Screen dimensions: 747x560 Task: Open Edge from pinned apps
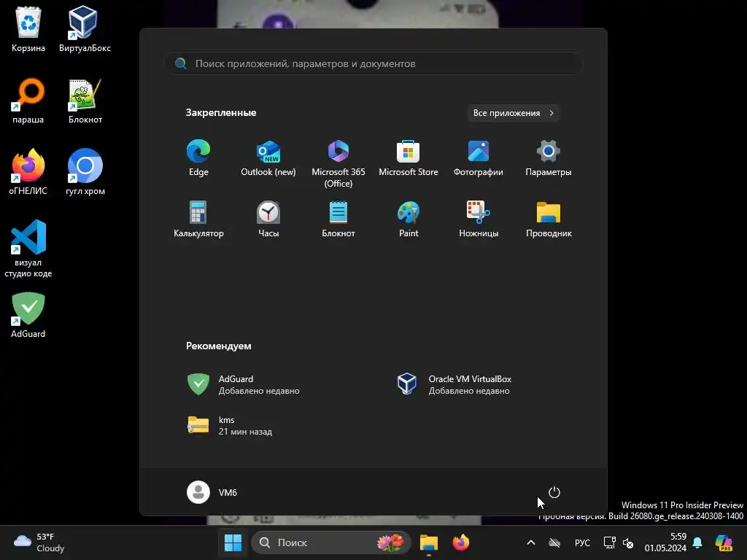pyautogui.click(x=198, y=158)
